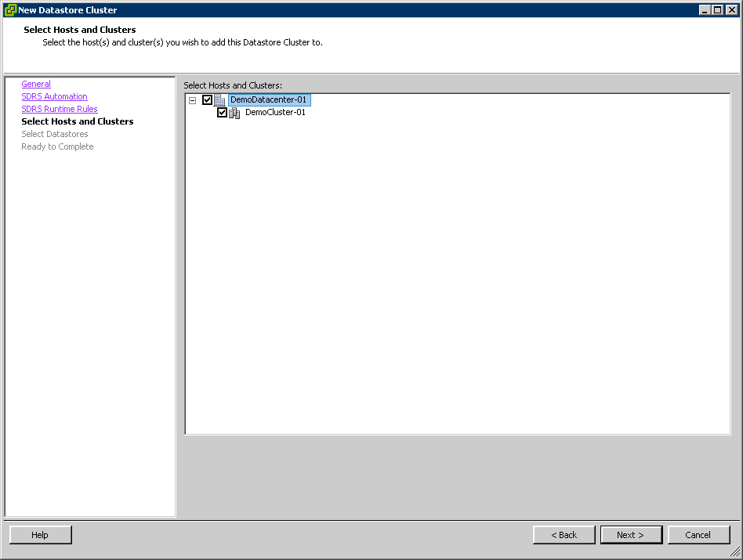Close the New Datastore Cluster window
Viewport: 743px width, 560px height.
[732, 10]
